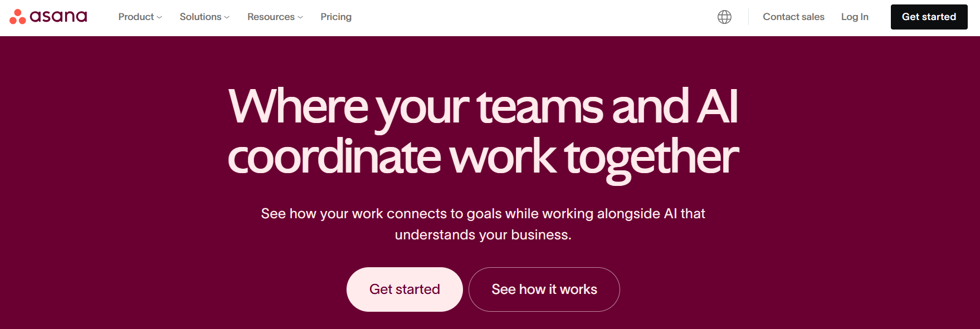The height and width of the screenshot is (329, 980).
Task: Open the Resources navigation item
Action: coord(275,17)
